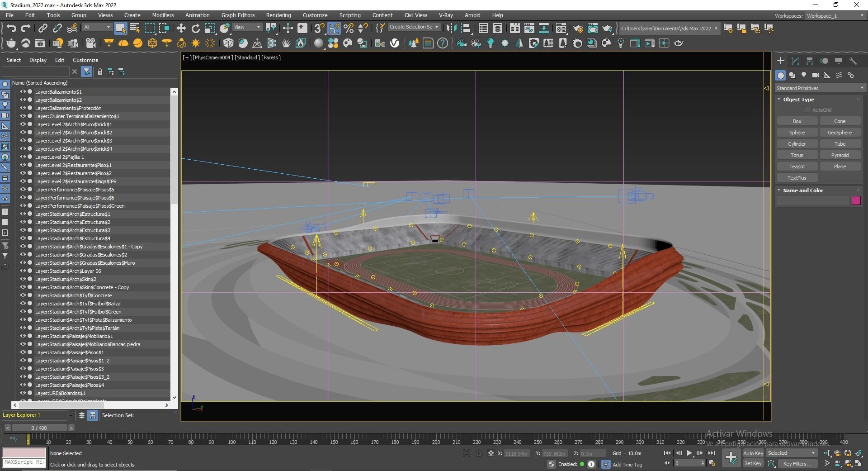Click the object color swatch
The width and height of the screenshot is (868, 471).
[856, 200]
